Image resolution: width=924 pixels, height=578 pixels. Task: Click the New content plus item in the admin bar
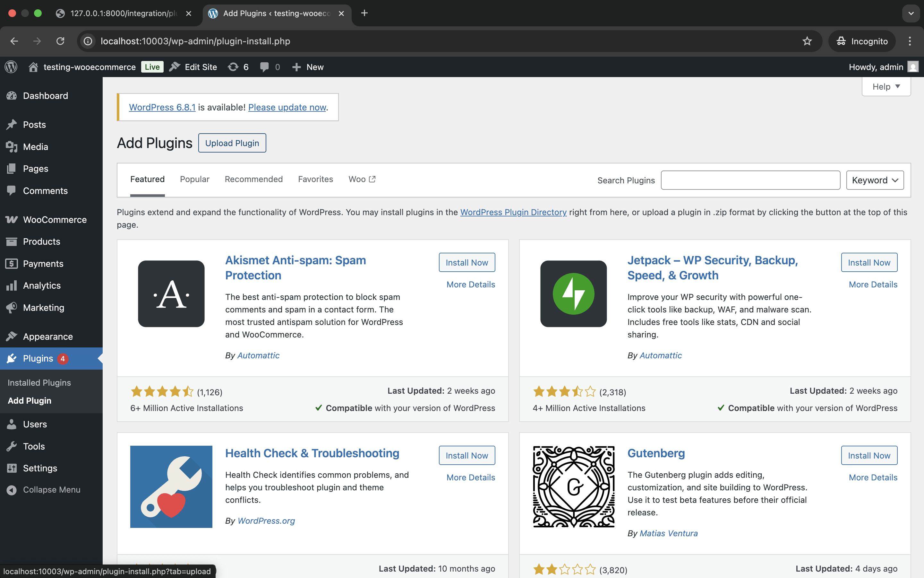pos(308,67)
